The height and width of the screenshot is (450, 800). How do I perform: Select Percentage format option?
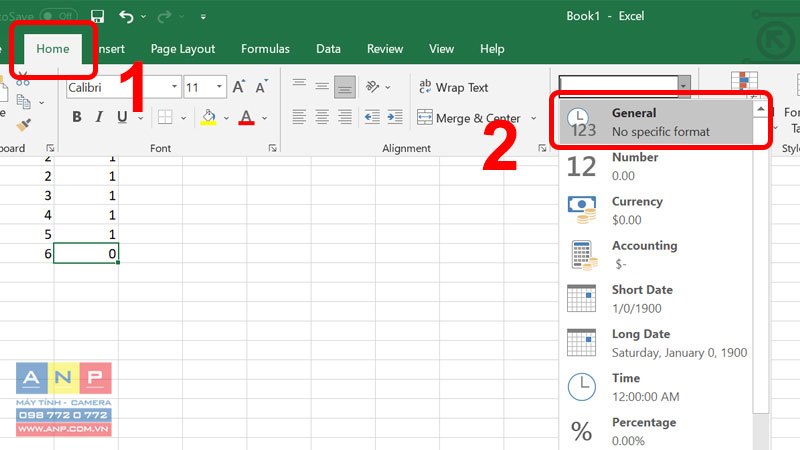656,431
